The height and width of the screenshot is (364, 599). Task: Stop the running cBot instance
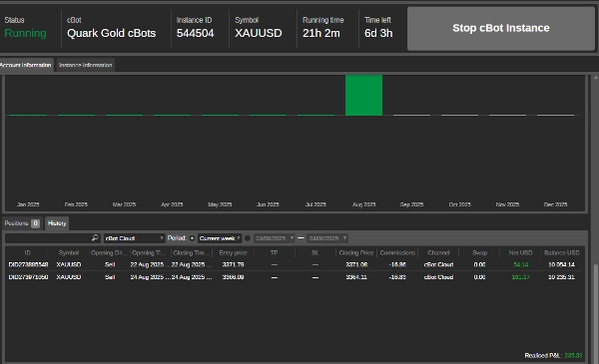(501, 28)
